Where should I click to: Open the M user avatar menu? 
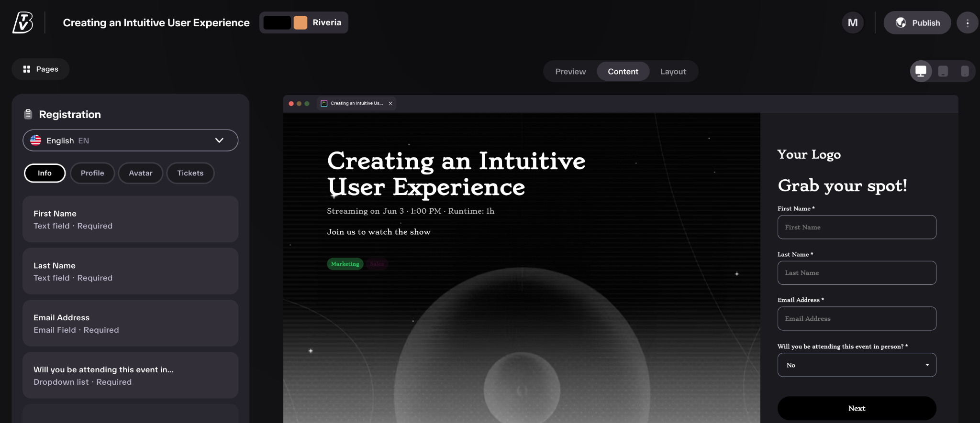(853, 22)
